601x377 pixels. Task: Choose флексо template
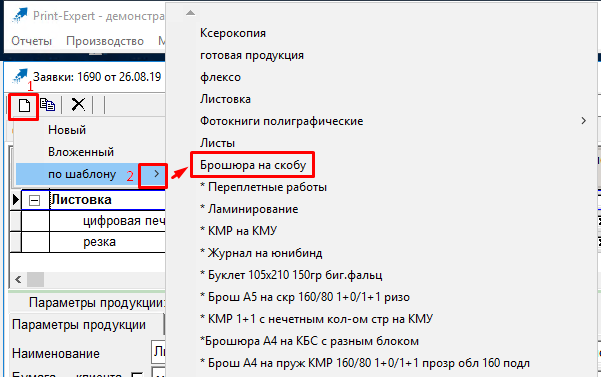point(220,77)
